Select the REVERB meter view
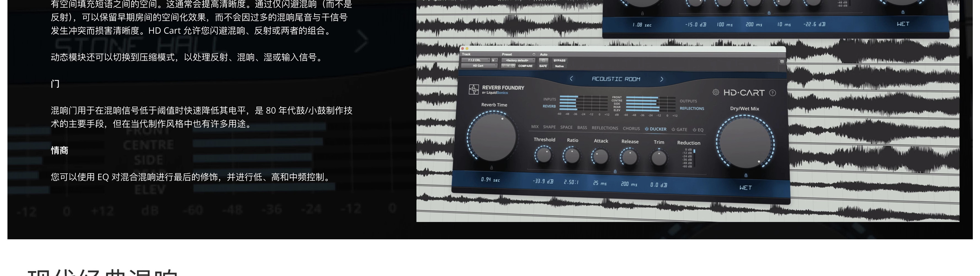980x276 pixels. 549,106
